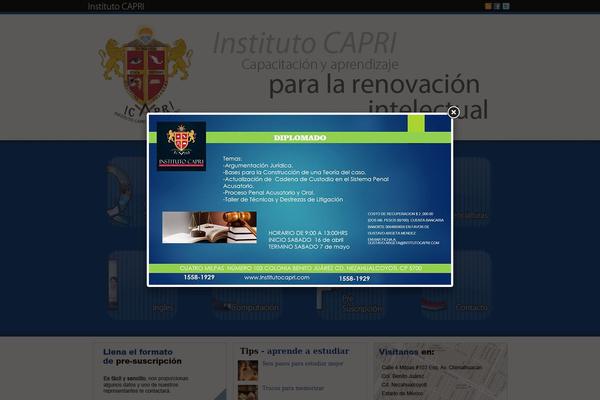Open the Facebook icon in top bar

[x=497, y=6]
